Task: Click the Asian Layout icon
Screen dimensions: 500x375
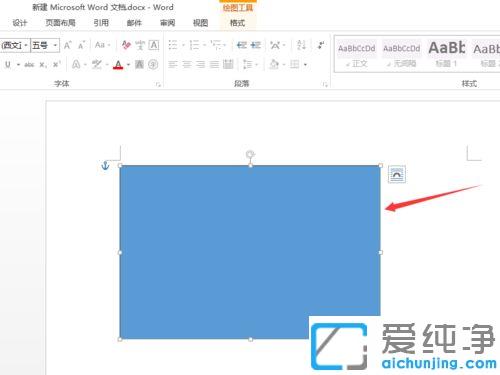Action: (x=275, y=45)
